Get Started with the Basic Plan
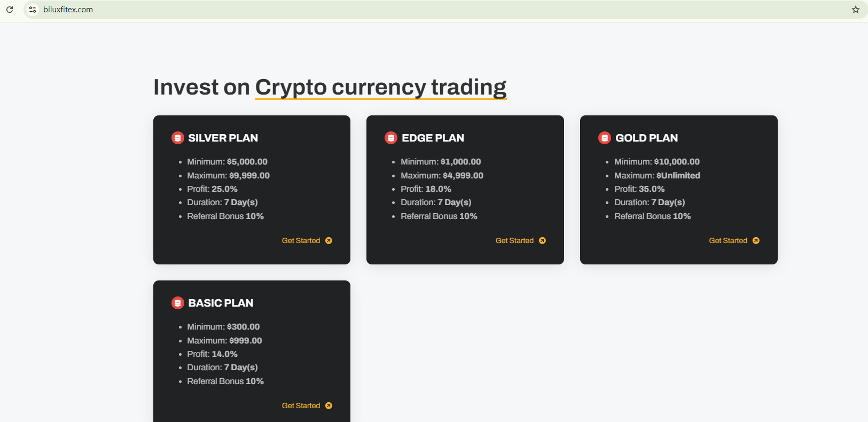Viewport: 868px width, 422px height. click(301, 406)
